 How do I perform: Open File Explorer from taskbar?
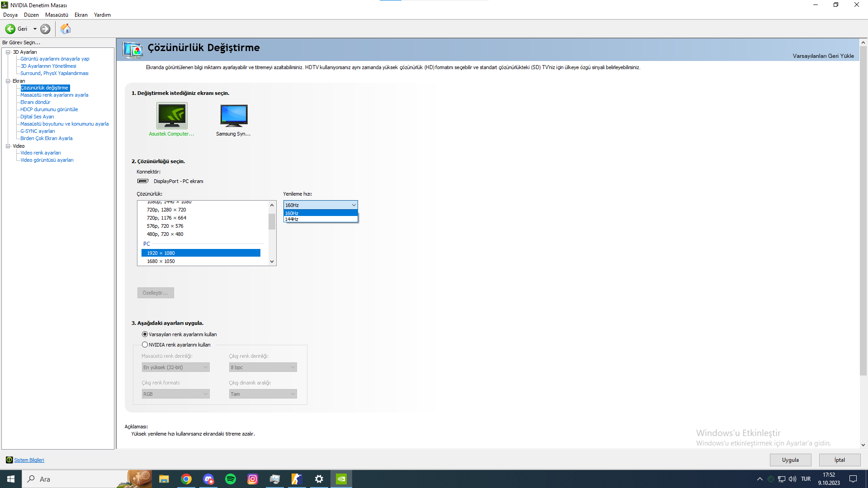point(164,479)
